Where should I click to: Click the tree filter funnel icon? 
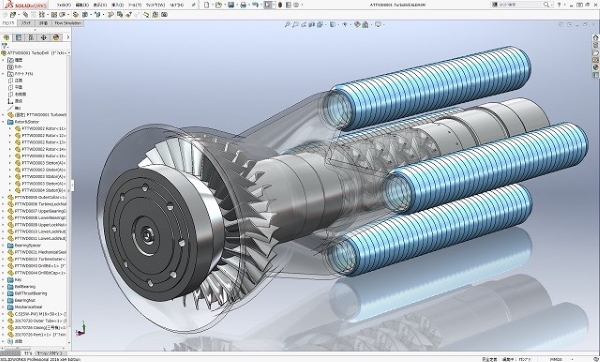coord(5,46)
